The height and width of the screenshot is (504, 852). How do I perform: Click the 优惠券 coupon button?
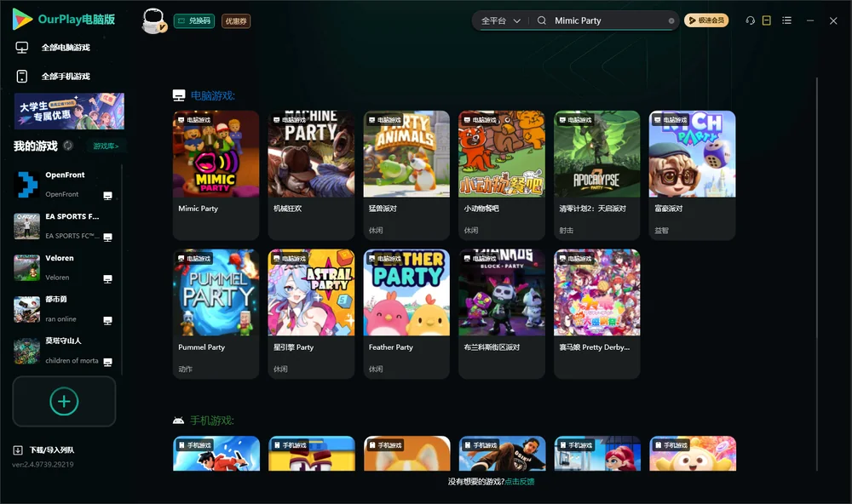236,21
